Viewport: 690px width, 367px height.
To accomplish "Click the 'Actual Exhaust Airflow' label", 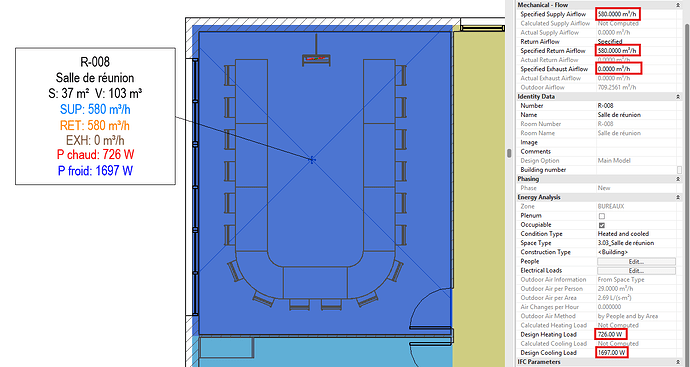I will (x=551, y=78).
